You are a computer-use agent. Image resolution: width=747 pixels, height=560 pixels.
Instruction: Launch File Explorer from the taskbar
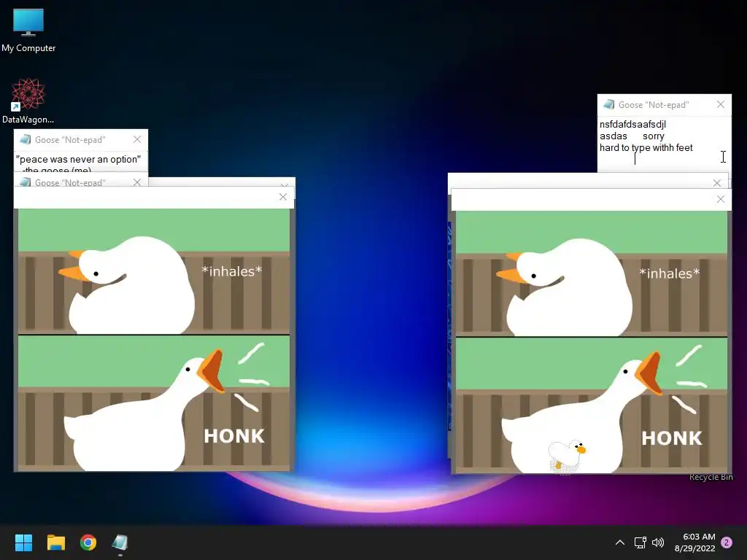pos(55,542)
